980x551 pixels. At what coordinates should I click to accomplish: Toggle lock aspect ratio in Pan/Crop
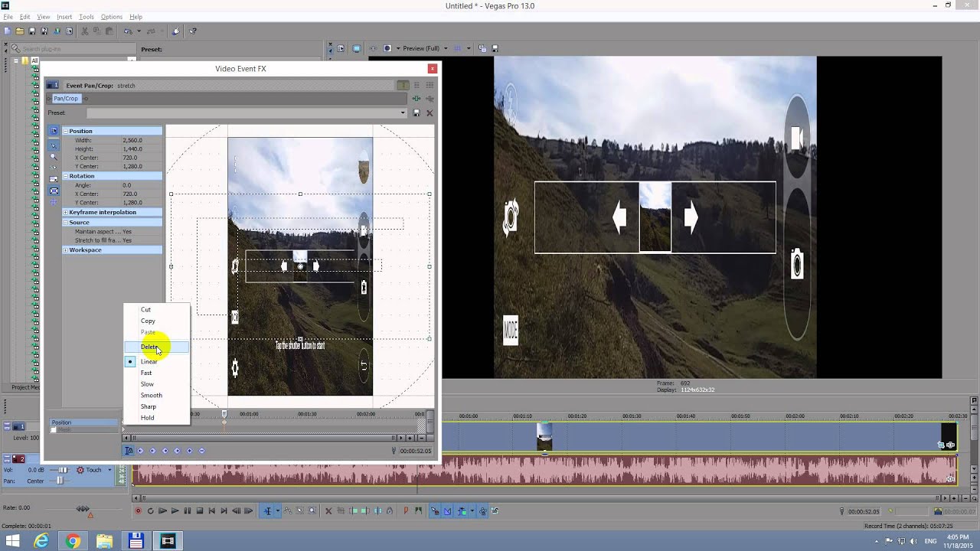(54, 179)
